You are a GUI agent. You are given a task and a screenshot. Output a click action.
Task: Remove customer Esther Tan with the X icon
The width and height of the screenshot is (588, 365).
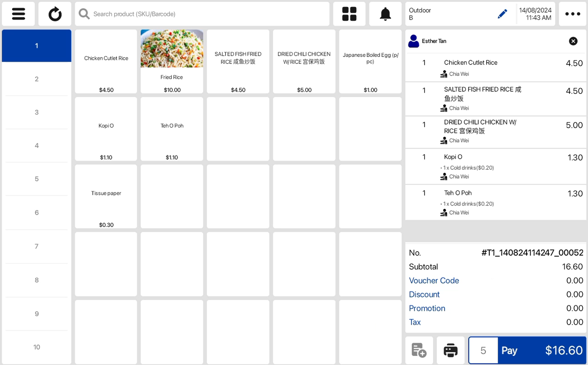point(573,41)
